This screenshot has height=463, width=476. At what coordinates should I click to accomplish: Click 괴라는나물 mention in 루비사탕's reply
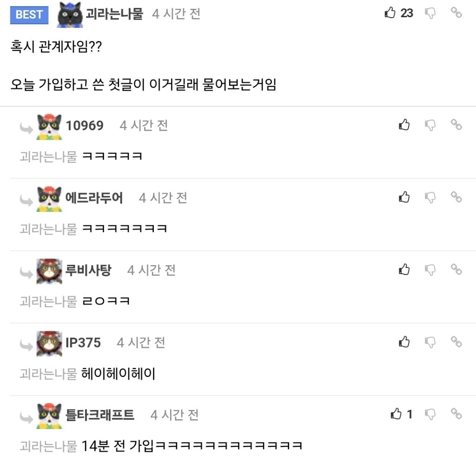48,301
